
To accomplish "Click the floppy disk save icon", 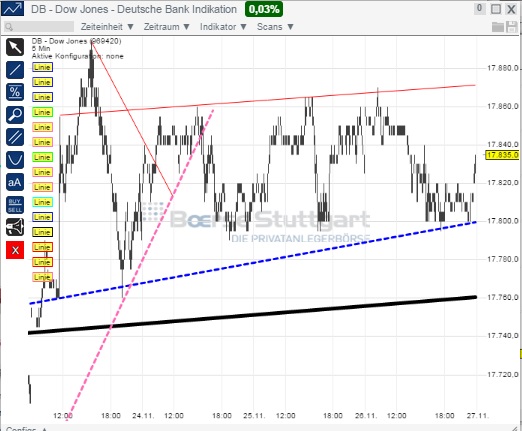I will coord(512,27).
